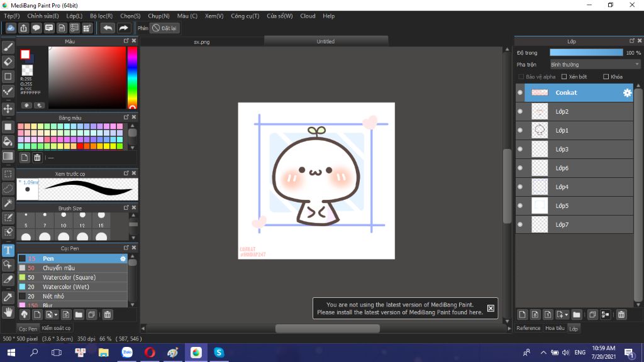Select the Bucket fill tool
This screenshot has height=362, width=644.
point(8,141)
